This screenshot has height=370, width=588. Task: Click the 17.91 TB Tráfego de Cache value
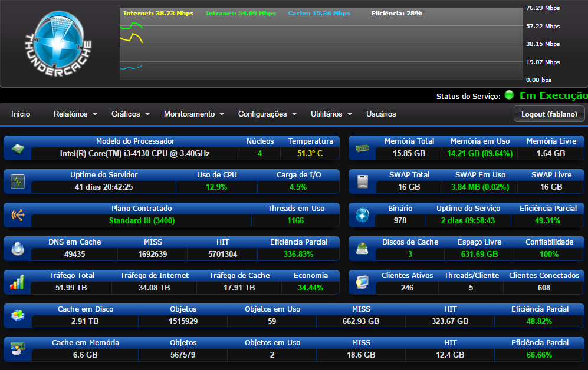[239, 288]
